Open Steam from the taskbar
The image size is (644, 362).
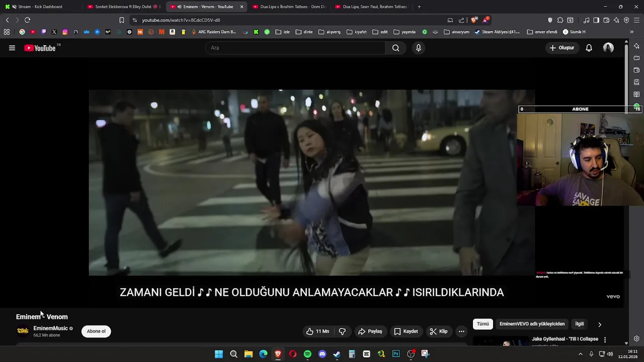coord(337,354)
